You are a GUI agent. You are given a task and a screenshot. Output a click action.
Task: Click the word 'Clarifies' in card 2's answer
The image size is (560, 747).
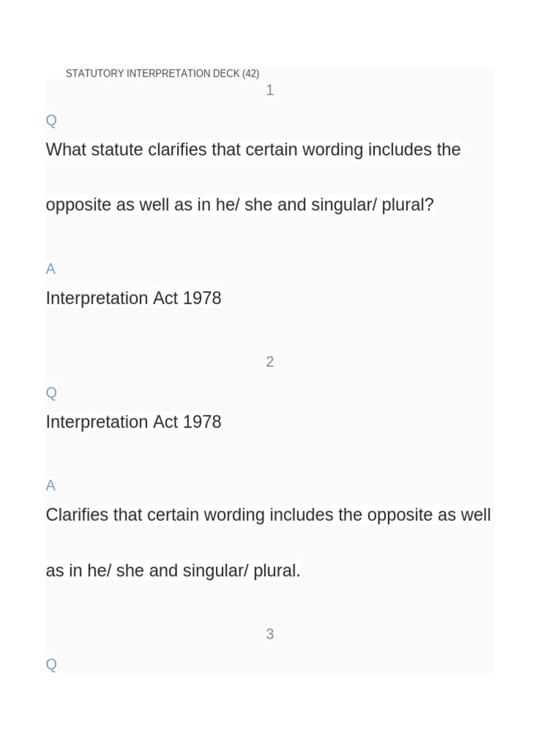77,515
